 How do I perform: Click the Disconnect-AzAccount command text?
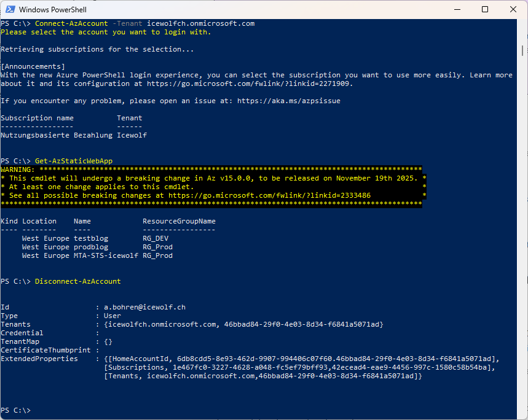[78, 281]
